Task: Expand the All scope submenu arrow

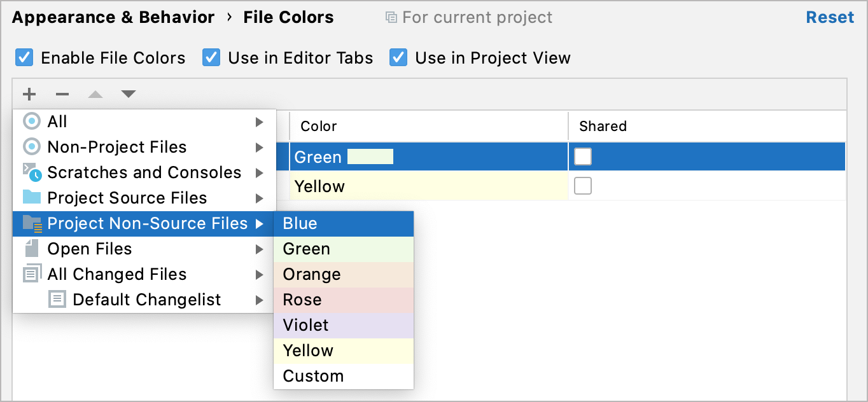Action: point(260,121)
